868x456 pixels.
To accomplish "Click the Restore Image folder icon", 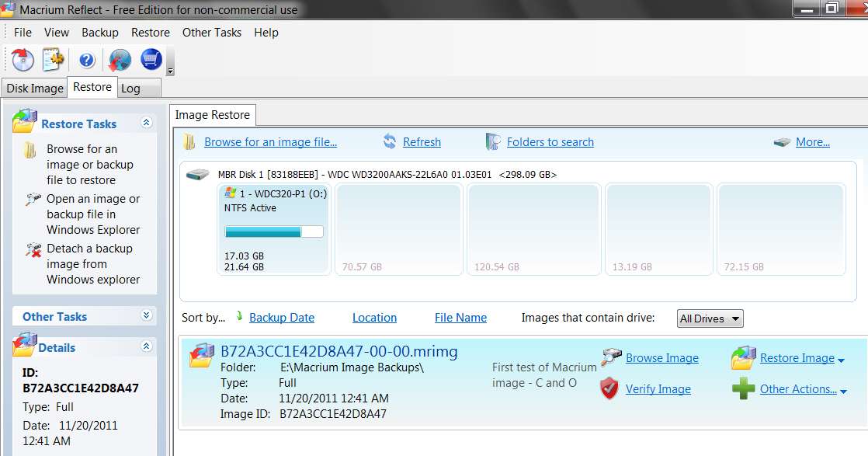I will pyautogui.click(x=744, y=358).
